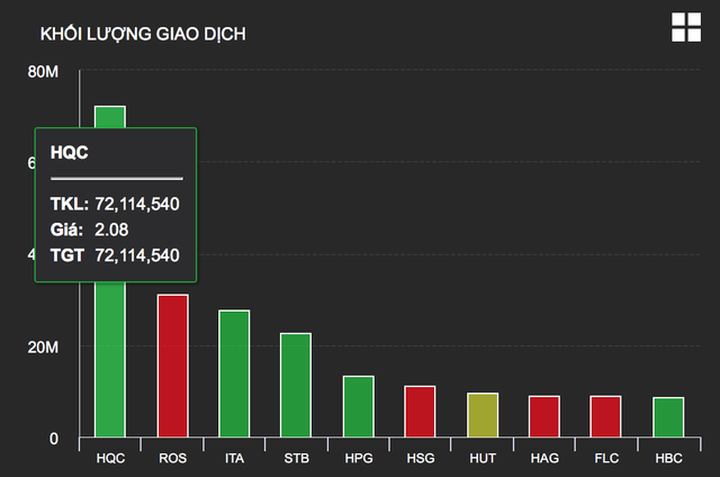Select the green HBC bar
The width and height of the screenshot is (720, 477).
tap(668, 418)
